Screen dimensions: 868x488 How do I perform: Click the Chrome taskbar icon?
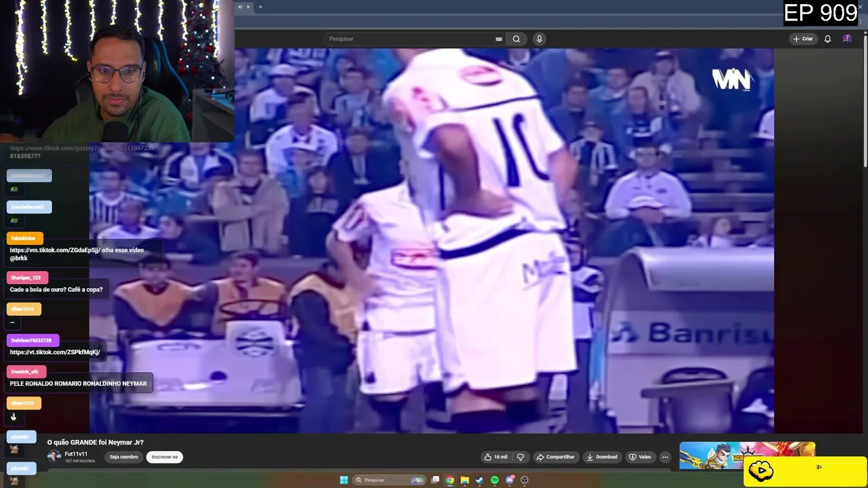tap(450, 480)
